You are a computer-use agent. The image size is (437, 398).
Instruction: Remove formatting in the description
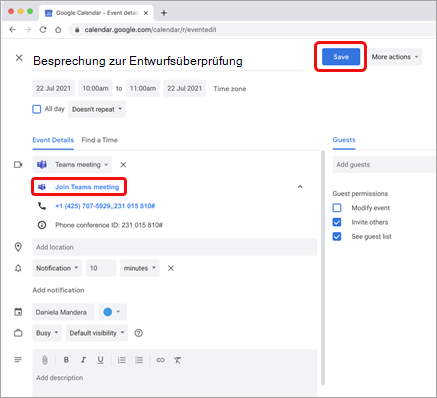pos(177,360)
